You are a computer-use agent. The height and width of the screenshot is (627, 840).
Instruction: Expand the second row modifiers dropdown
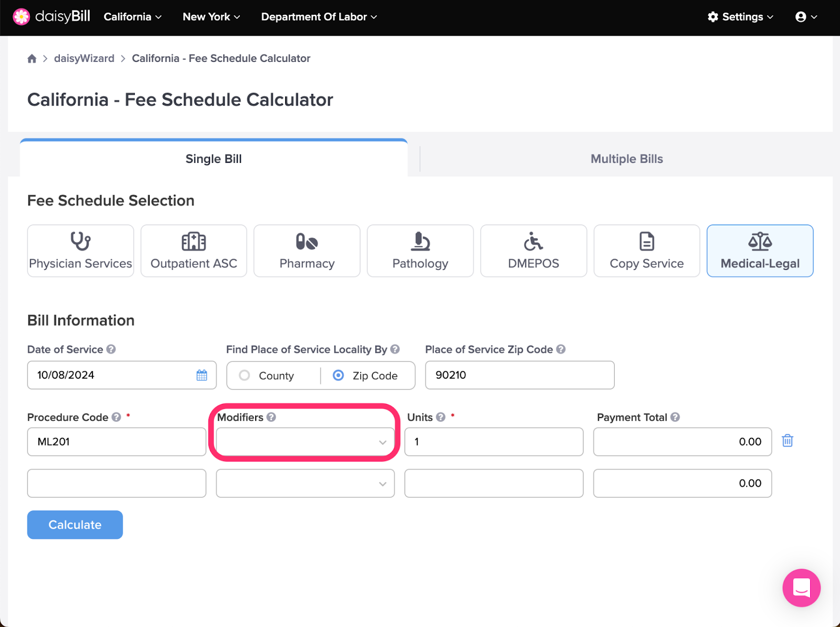pyautogui.click(x=305, y=483)
